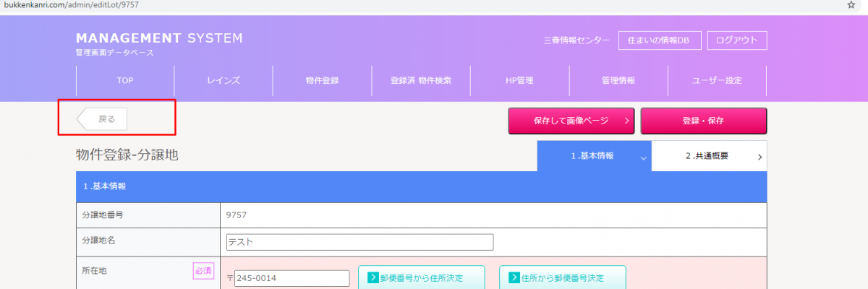The height and width of the screenshot is (289, 868).
Task: Bookmark this page with the star icon
Action: [851, 5]
